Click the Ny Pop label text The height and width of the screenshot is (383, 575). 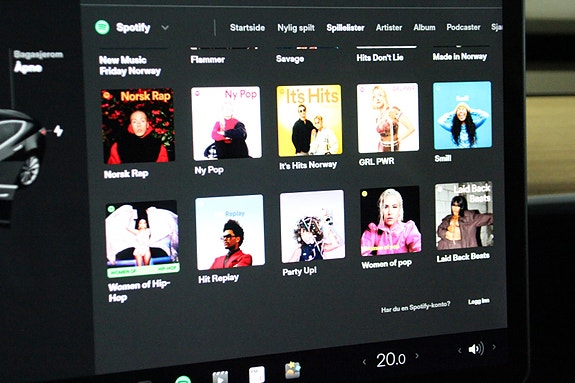209,170
